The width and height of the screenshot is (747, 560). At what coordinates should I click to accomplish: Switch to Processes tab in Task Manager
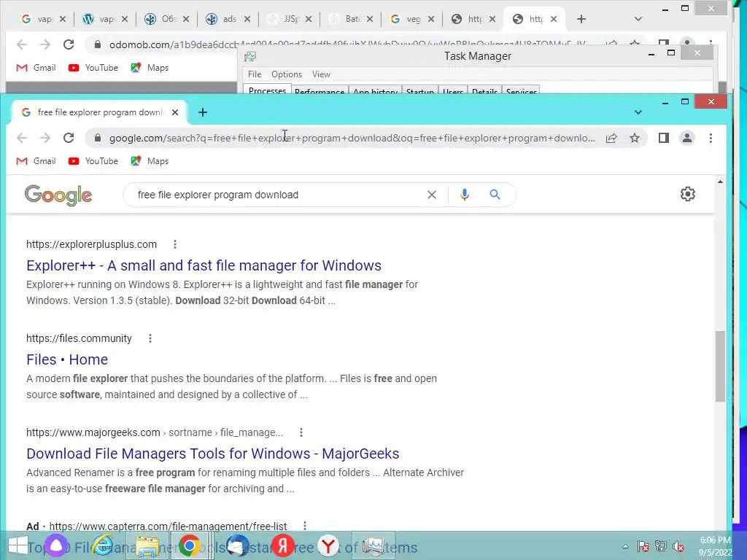(x=267, y=90)
